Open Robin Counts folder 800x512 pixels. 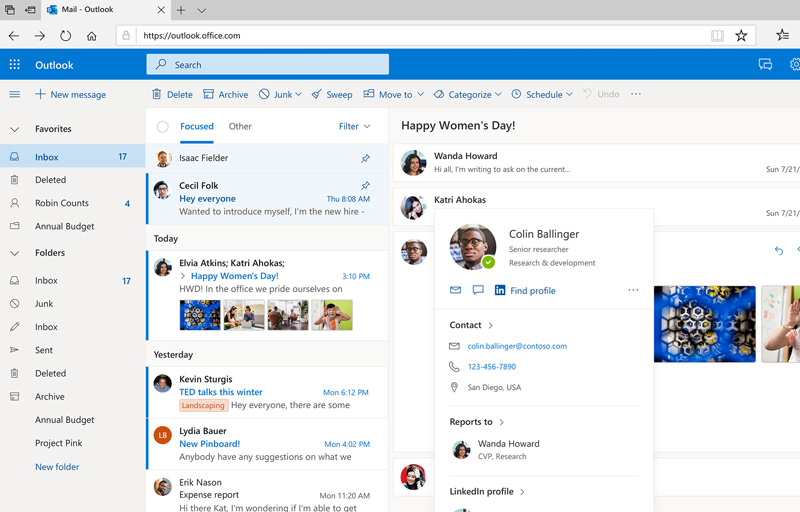pyautogui.click(x=72, y=203)
